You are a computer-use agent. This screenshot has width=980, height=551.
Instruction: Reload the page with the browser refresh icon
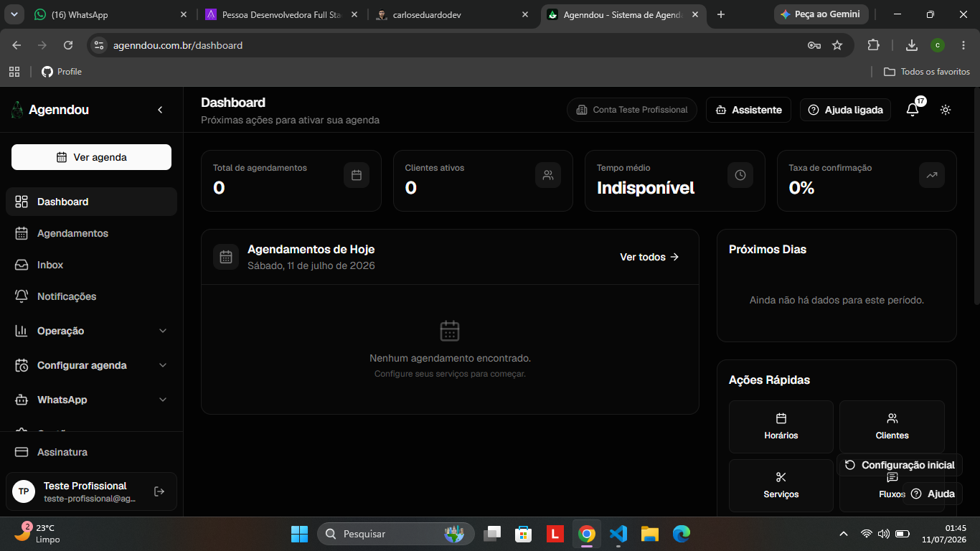[68, 45]
